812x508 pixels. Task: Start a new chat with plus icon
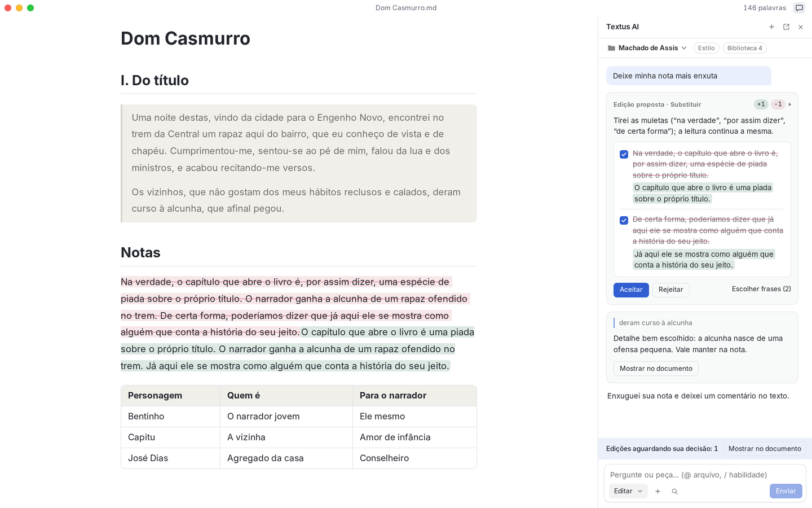(771, 27)
